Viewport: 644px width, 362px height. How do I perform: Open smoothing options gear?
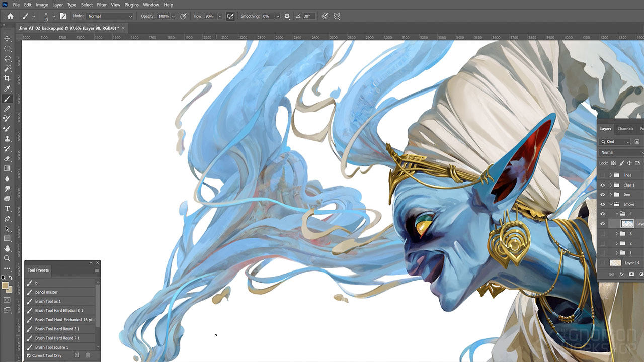click(x=287, y=16)
